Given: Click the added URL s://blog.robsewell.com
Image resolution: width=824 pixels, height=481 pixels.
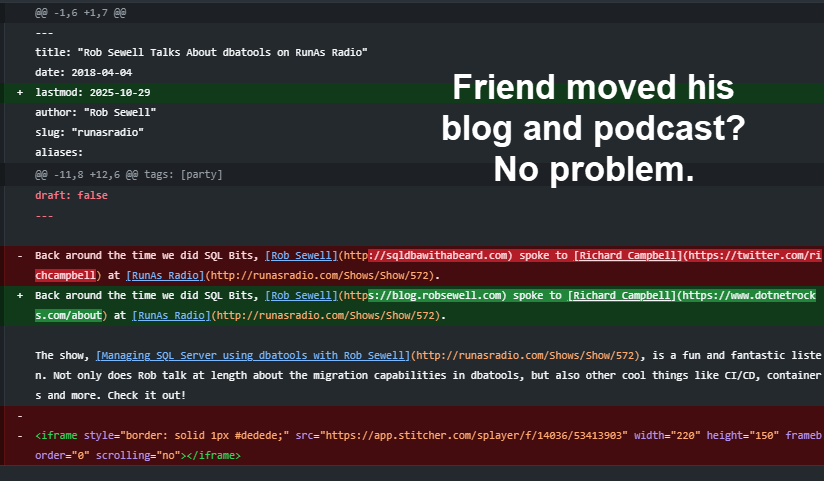Looking at the screenshot, I should 435,295.
